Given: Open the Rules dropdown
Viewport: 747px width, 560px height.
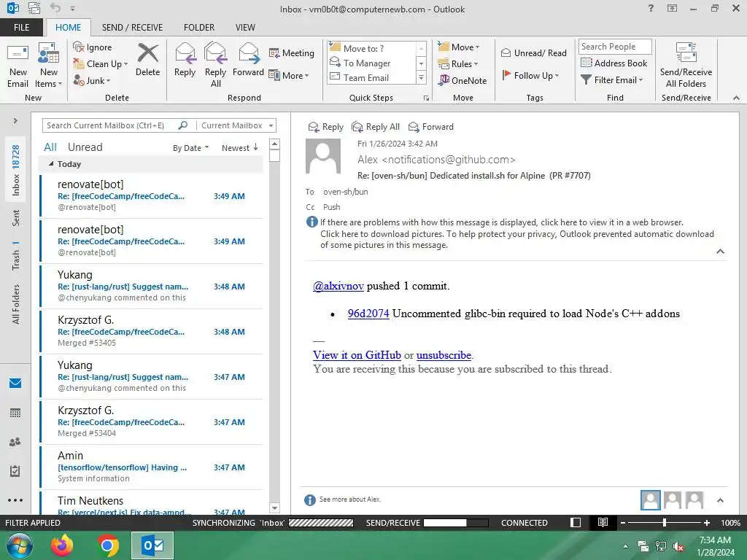Looking at the screenshot, I should [x=458, y=64].
